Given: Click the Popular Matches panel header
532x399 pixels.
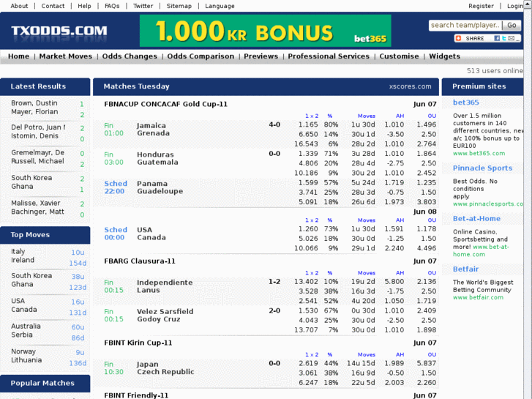Looking at the screenshot, I should pos(45,384).
